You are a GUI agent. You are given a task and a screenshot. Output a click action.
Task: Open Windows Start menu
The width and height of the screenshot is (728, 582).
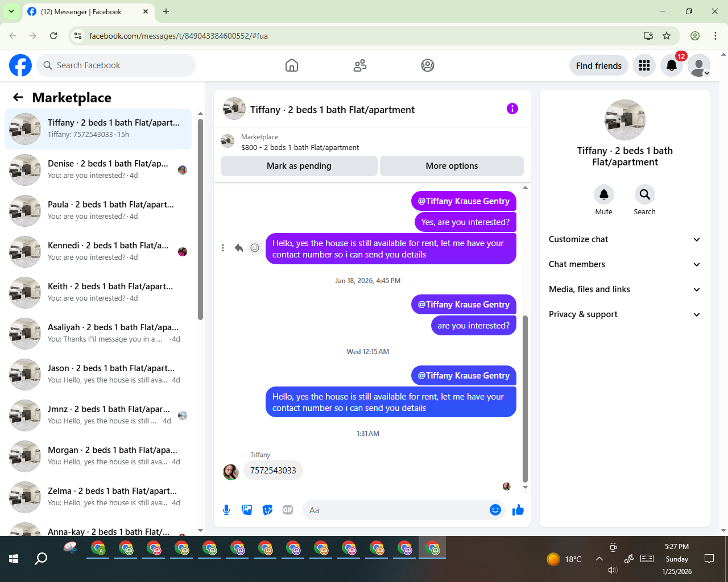(x=14, y=559)
